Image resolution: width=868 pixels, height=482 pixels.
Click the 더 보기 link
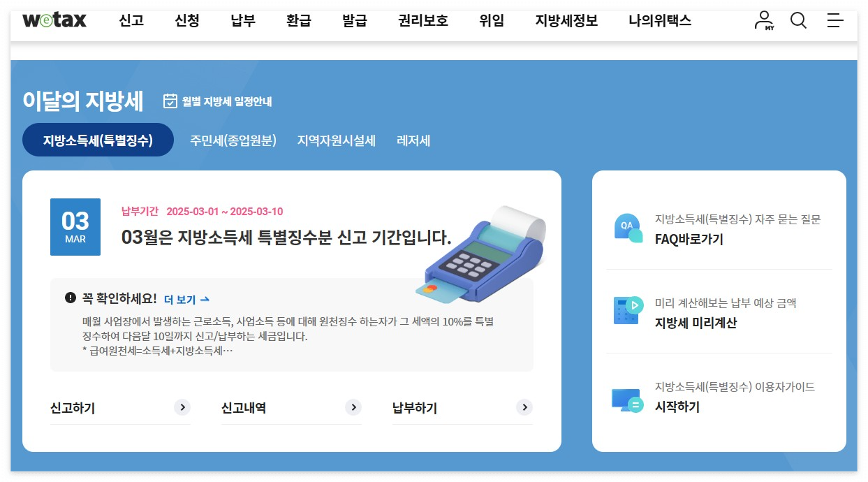point(186,299)
